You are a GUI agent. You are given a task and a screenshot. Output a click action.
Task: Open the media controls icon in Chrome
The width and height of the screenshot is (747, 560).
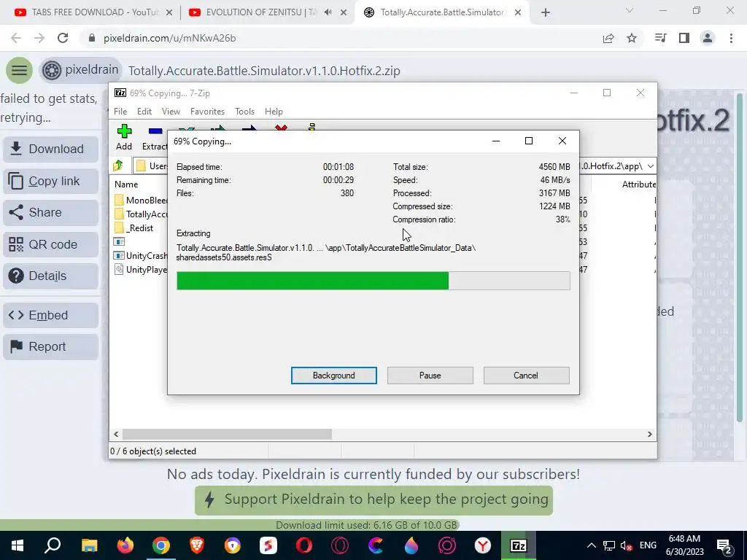coord(660,38)
